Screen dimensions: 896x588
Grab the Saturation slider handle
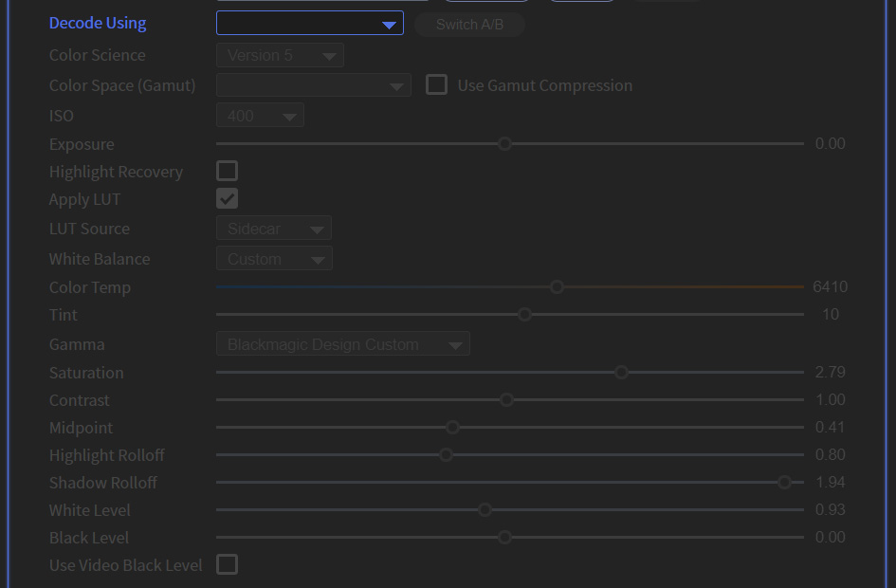[621, 372]
